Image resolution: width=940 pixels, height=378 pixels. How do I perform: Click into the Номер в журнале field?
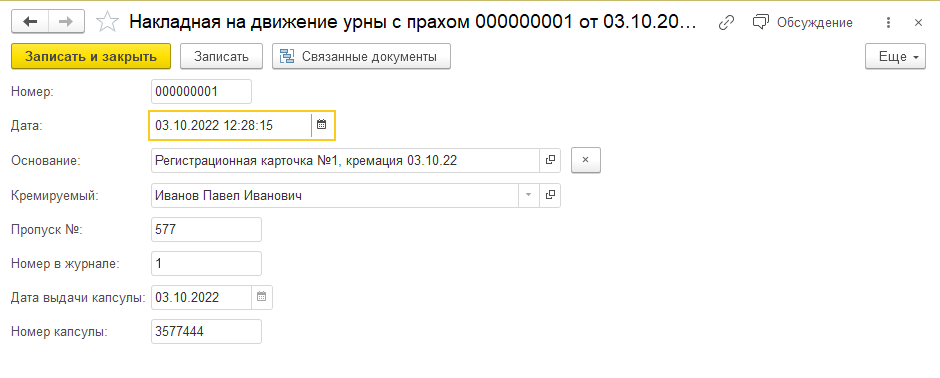[207, 264]
